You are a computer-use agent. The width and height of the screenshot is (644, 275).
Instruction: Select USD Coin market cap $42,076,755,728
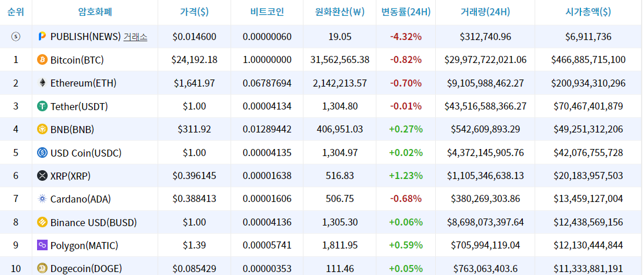tap(588, 153)
